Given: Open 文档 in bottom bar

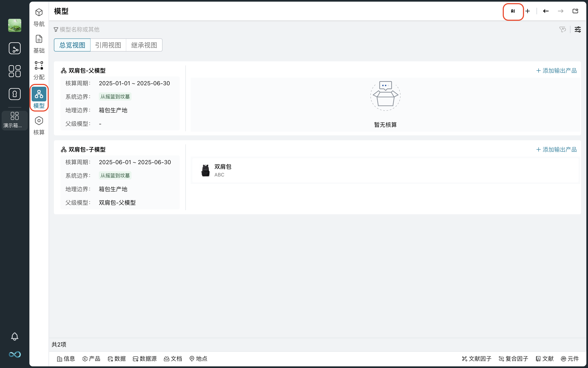Looking at the screenshot, I should [x=173, y=359].
